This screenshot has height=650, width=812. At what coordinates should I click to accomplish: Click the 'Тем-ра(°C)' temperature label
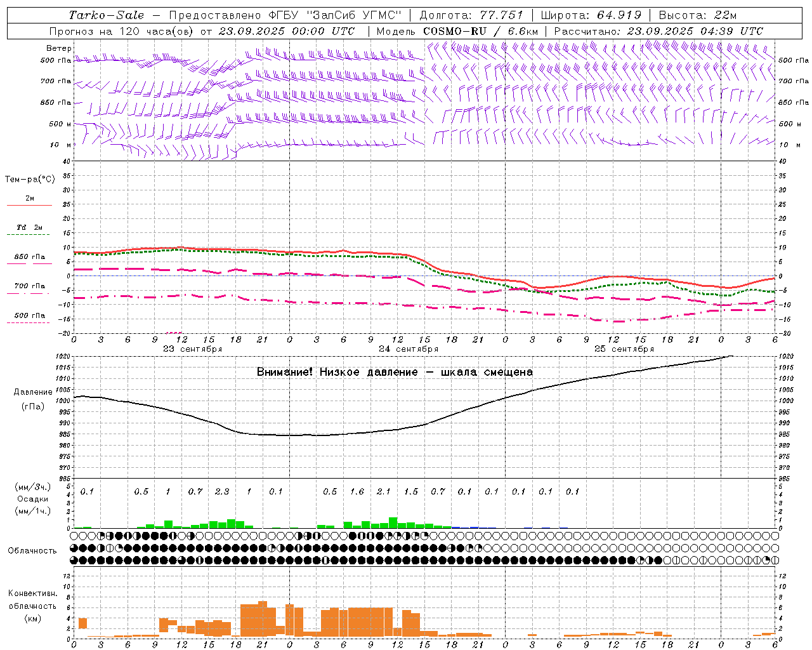(30, 180)
